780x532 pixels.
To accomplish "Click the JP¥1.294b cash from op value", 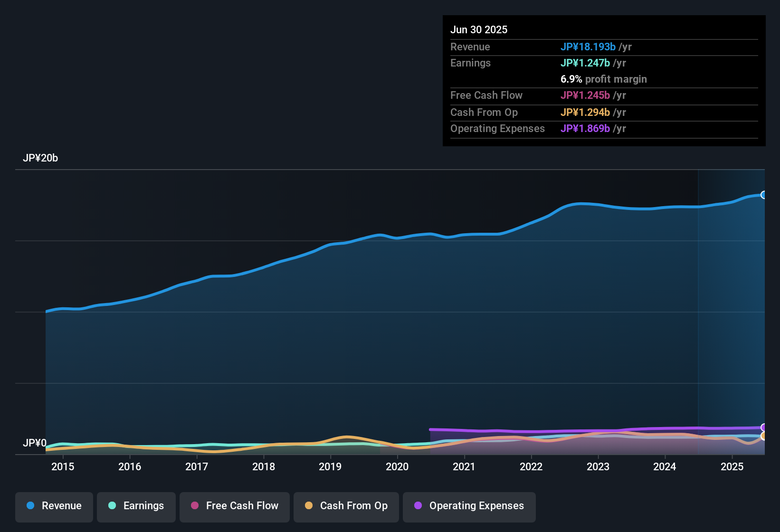I will tap(585, 112).
